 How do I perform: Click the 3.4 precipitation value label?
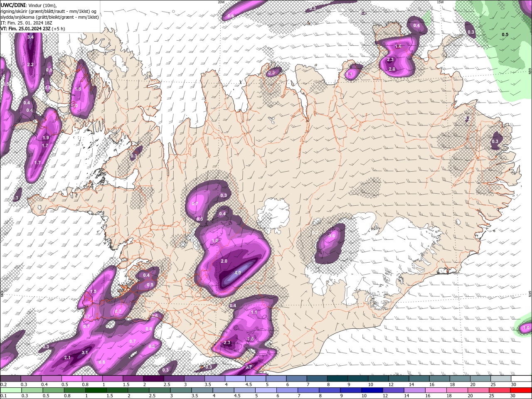tap(30, 37)
